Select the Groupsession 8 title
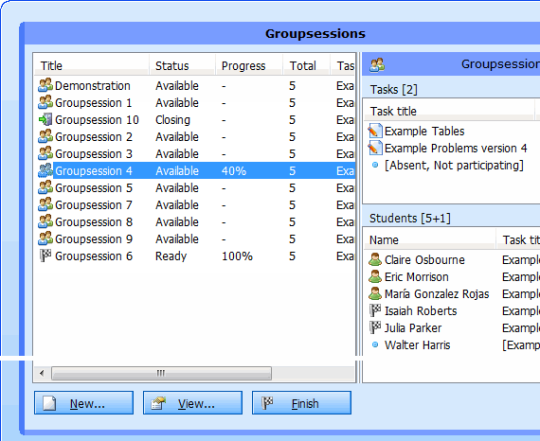The width and height of the screenshot is (540, 441). pos(94,222)
